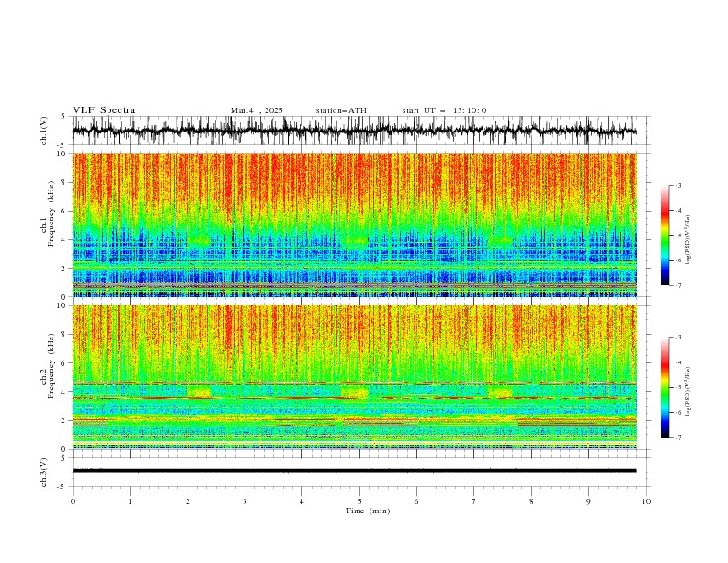Click the "-3" label on ch.1 colorbar

(678, 185)
